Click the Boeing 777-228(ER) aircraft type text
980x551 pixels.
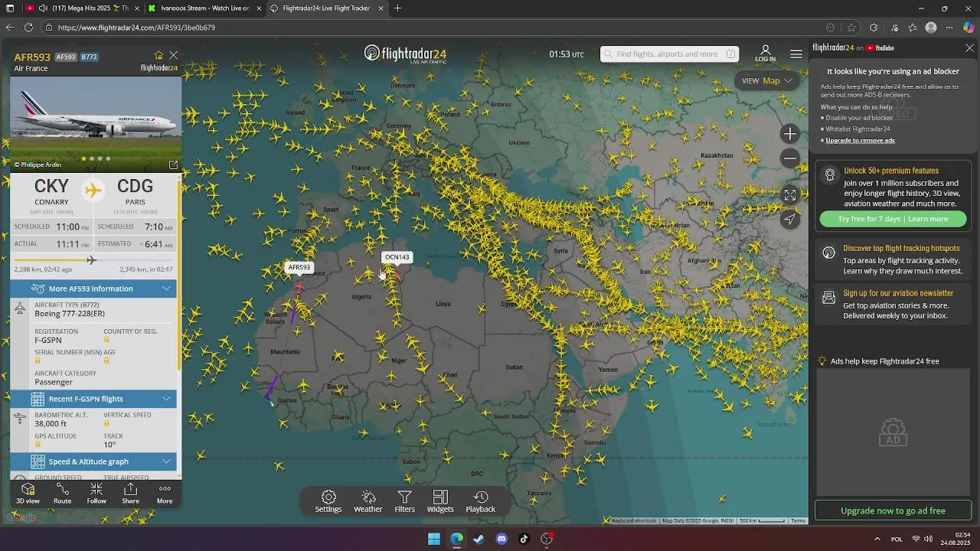tap(70, 314)
